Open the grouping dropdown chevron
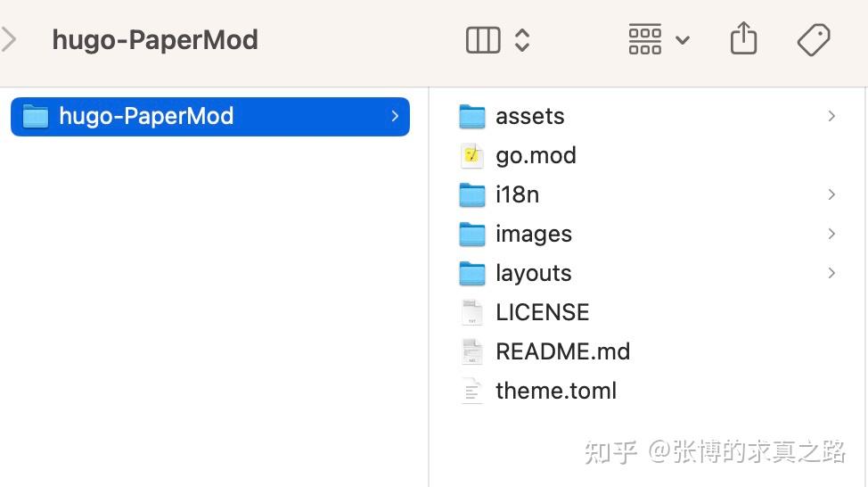 (683, 40)
